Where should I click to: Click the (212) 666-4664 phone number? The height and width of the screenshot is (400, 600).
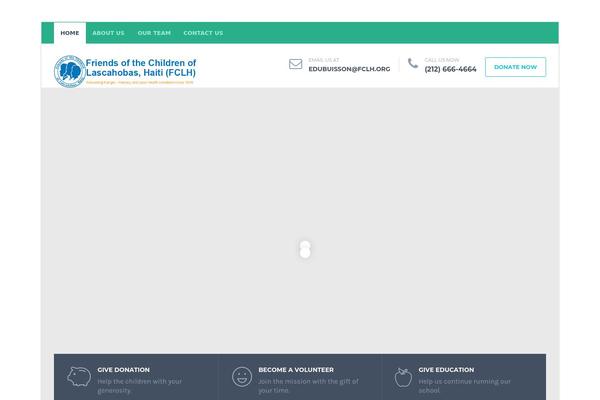[x=450, y=69]
